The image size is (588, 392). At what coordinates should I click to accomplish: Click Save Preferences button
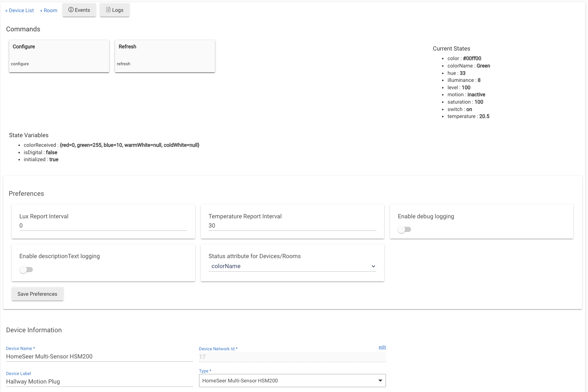tap(37, 294)
